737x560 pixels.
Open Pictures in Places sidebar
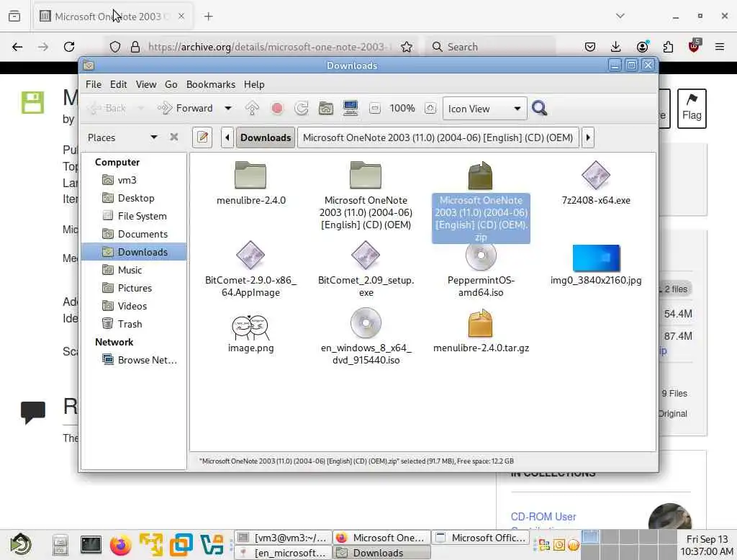135,288
